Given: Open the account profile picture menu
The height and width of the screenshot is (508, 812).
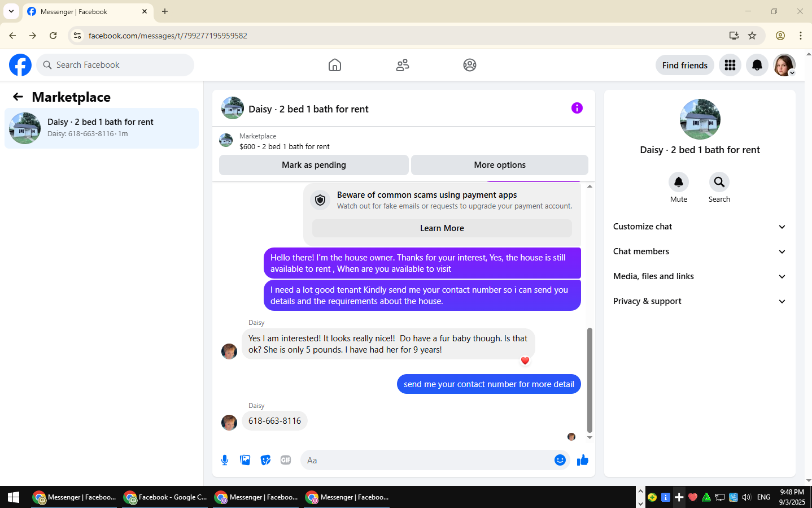Looking at the screenshot, I should (784, 65).
